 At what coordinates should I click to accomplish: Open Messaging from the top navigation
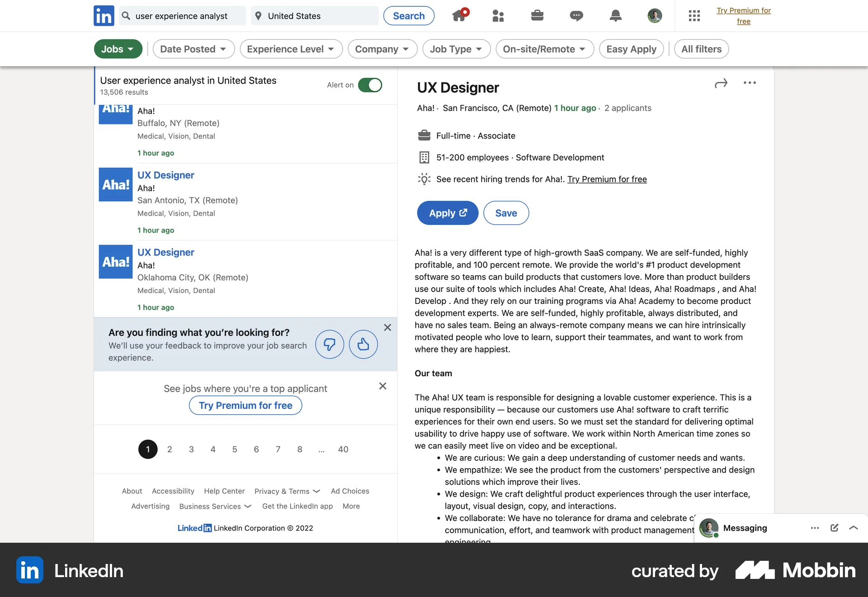coord(576,16)
